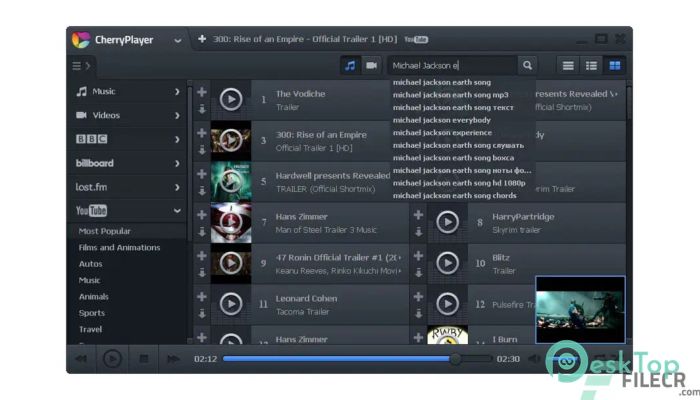The width and height of the screenshot is (700, 400).
Task: Open Hardwell presents Revealed thumbnail
Action: tap(231, 182)
